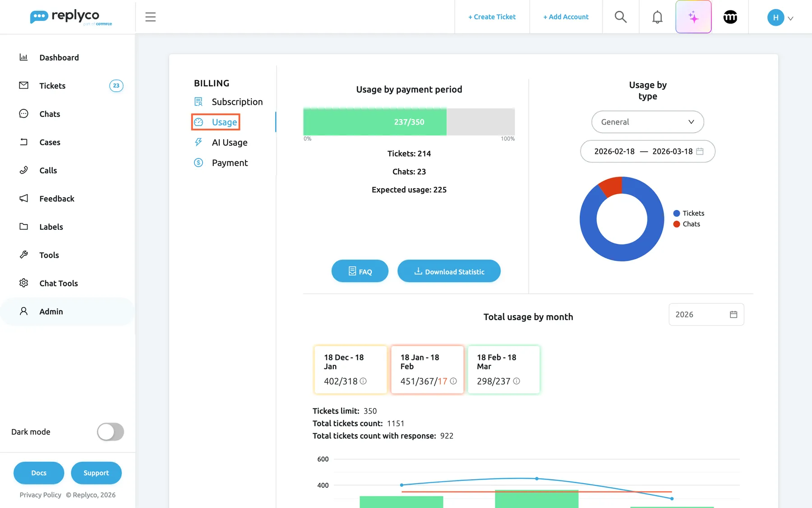Toggle Chats series in chart legend
This screenshot has width=812, height=508.
point(687,224)
